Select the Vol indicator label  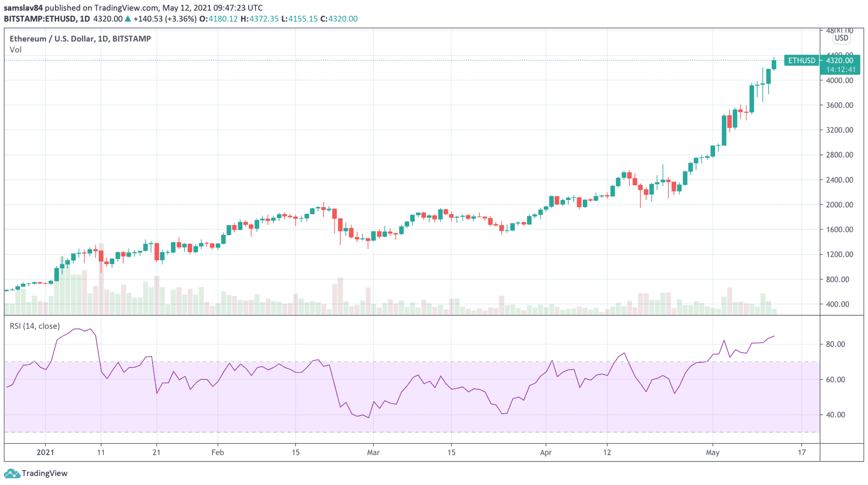(16, 50)
